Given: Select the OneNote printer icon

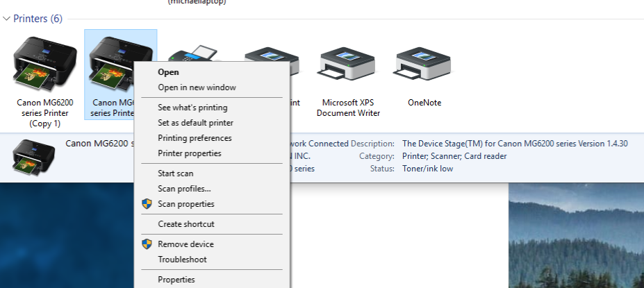Looking at the screenshot, I should pos(422,65).
